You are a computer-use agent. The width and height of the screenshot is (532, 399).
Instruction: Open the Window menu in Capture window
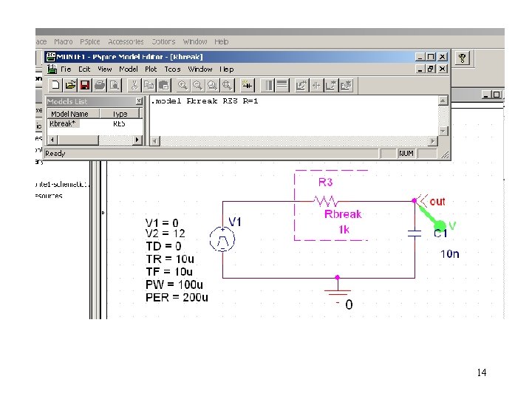tap(195, 41)
